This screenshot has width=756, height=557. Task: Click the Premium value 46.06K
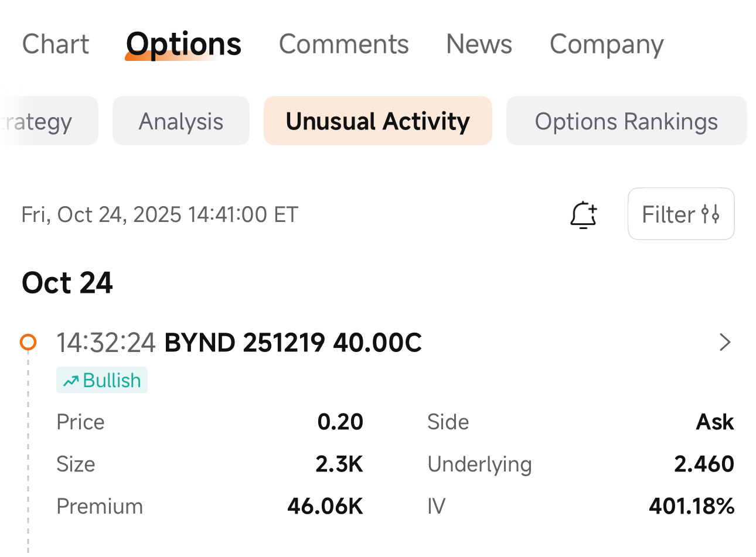pyautogui.click(x=325, y=506)
